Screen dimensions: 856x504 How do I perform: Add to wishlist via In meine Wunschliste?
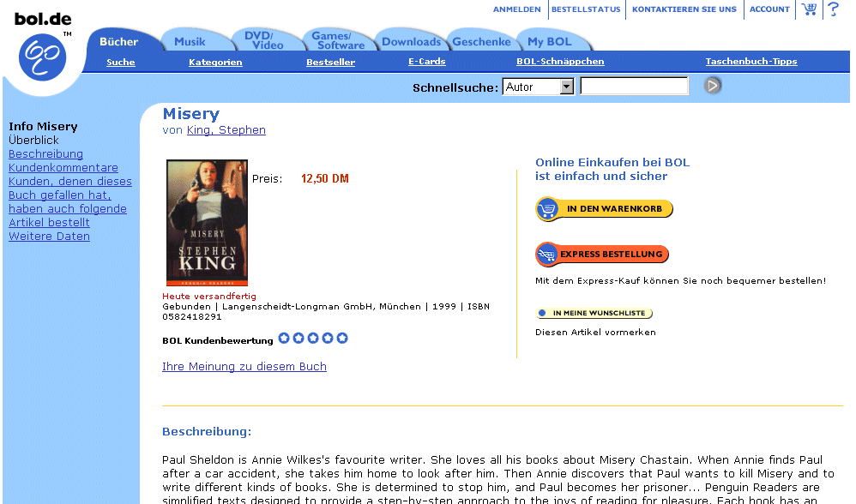pos(594,313)
